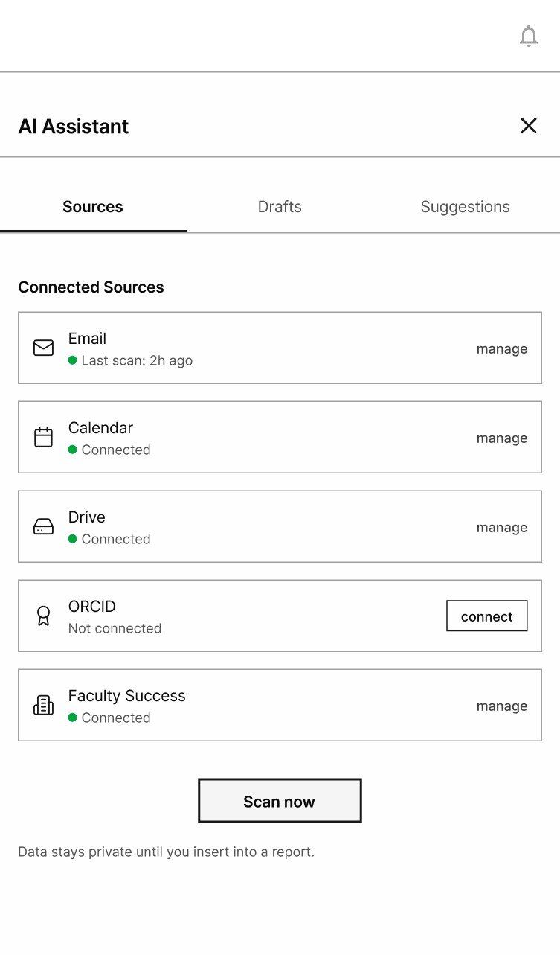Click the ORCID Not connected status
Screen dimensions: 560x955
(115, 628)
